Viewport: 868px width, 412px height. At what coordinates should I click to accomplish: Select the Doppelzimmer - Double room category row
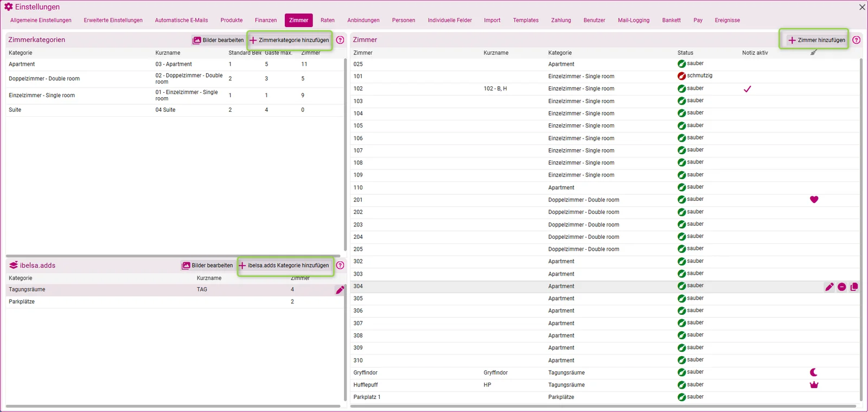click(x=175, y=79)
